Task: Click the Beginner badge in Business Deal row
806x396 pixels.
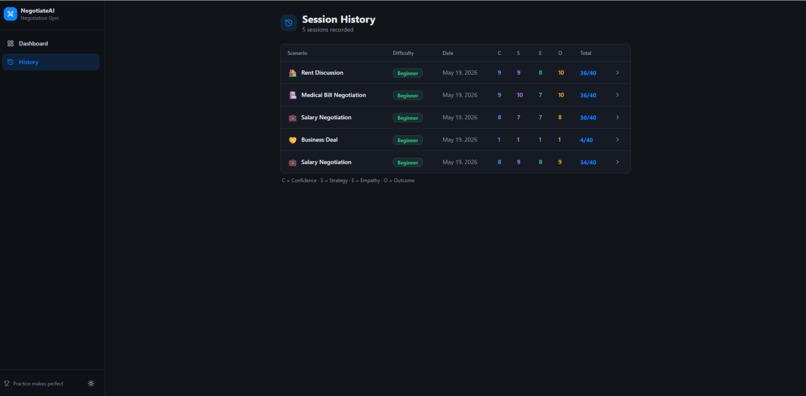Action: pyautogui.click(x=408, y=140)
